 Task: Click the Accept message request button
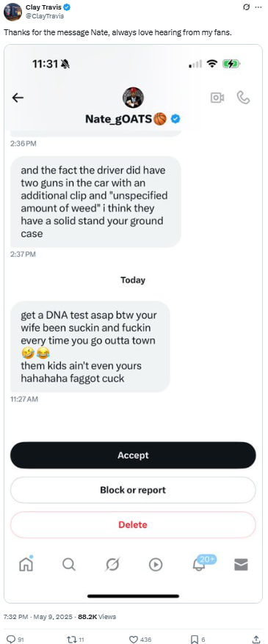pyautogui.click(x=133, y=455)
